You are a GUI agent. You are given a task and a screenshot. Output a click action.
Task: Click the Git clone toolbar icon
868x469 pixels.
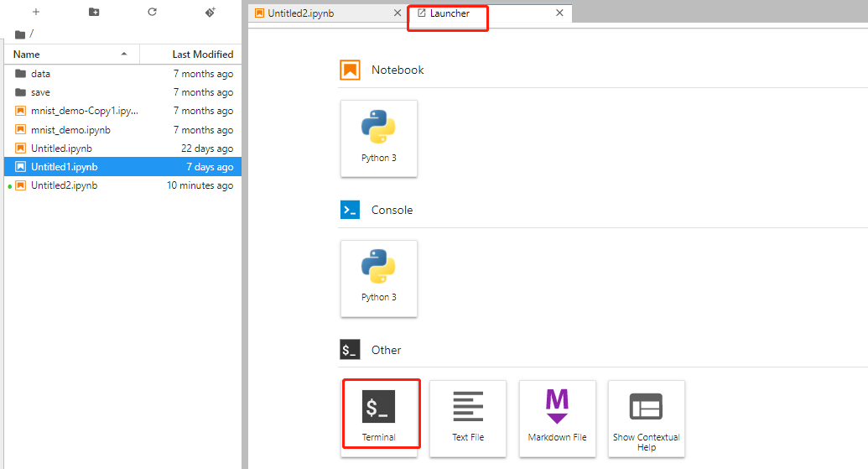pyautogui.click(x=211, y=13)
